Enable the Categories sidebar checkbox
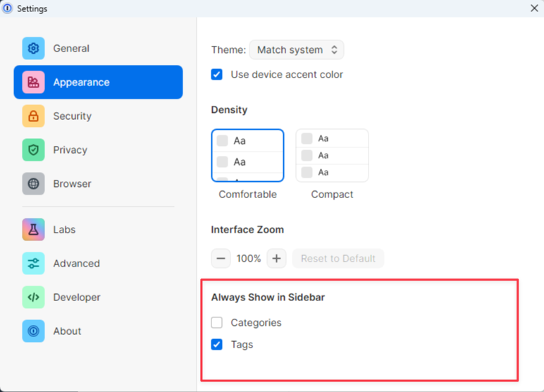 coord(217,323)
